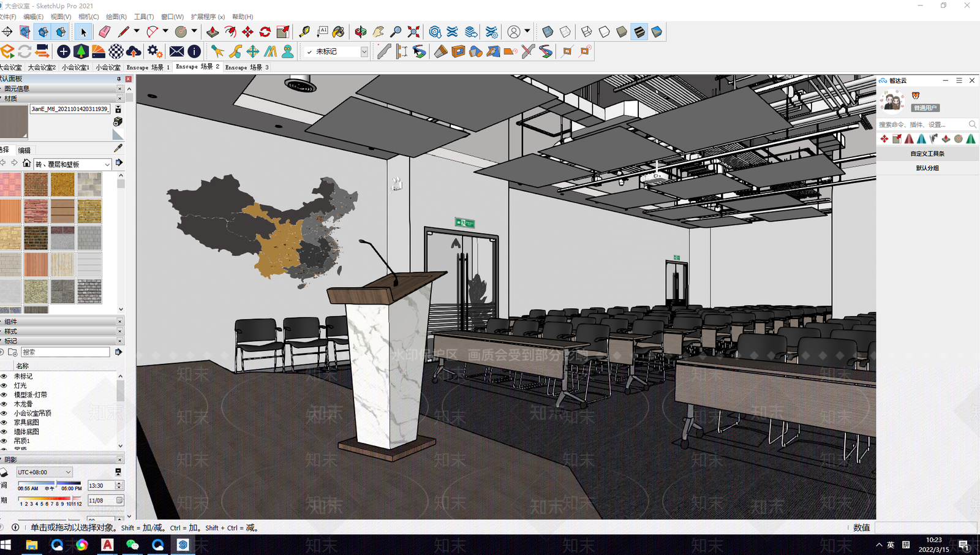Click 自定义工具条 in 智达云 panel
Screen dimensions: 980x555
(927, 154)
